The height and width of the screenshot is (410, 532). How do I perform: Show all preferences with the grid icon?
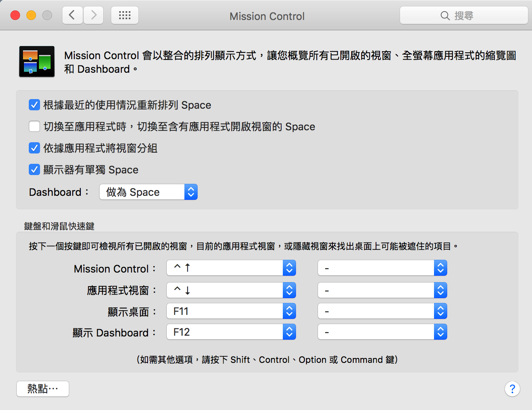125,16
